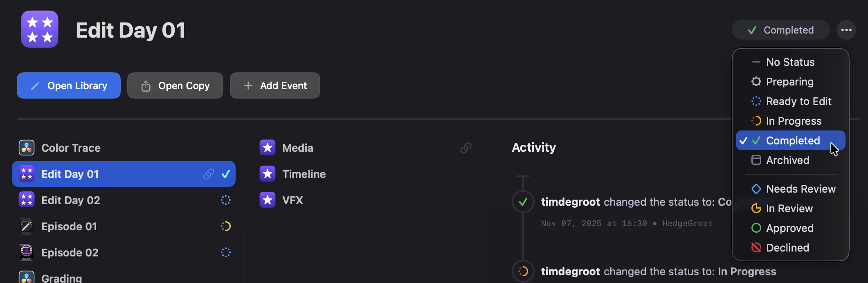Select Episode 02 in the project list
The height and width of the screenshot is (283, 868).
point(70,253)
